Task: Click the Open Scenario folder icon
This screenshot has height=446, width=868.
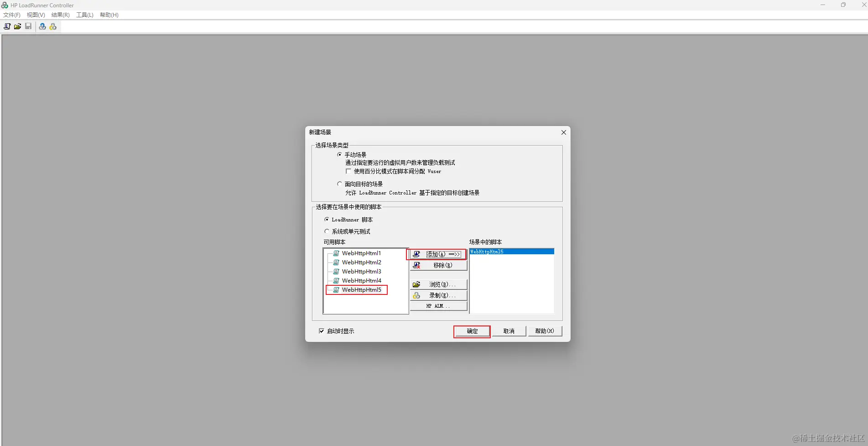Action: pyautogui.click(x=17, y=26)
